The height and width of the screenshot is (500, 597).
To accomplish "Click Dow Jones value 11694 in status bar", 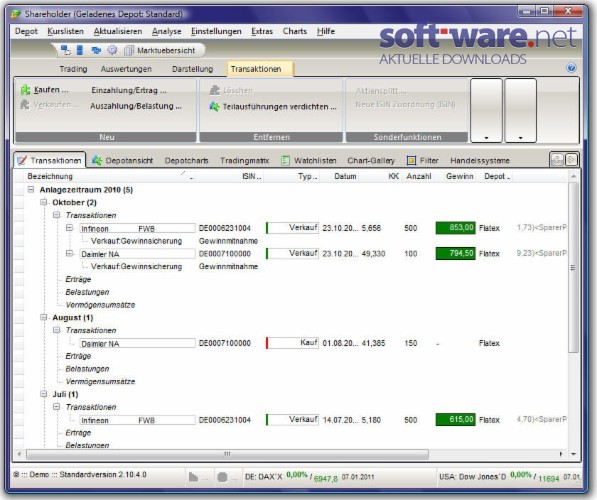I will point(549,478).
